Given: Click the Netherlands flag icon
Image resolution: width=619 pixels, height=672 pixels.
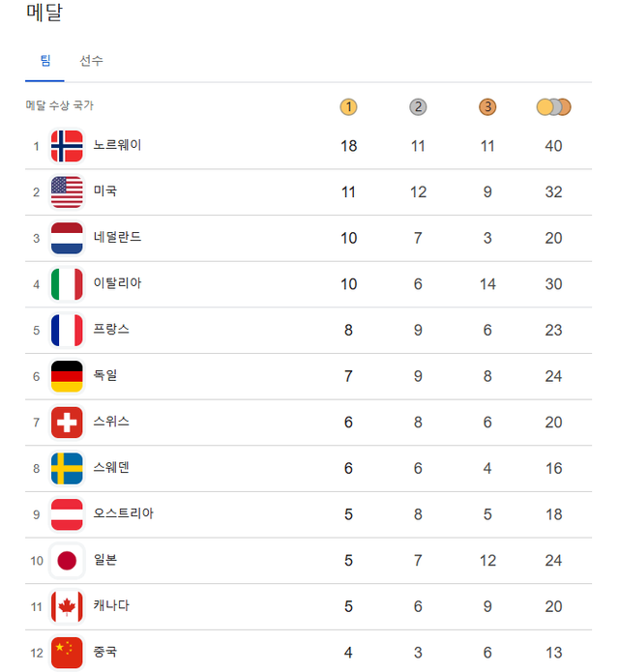Looking at the screenshot, I should point(67,238).
